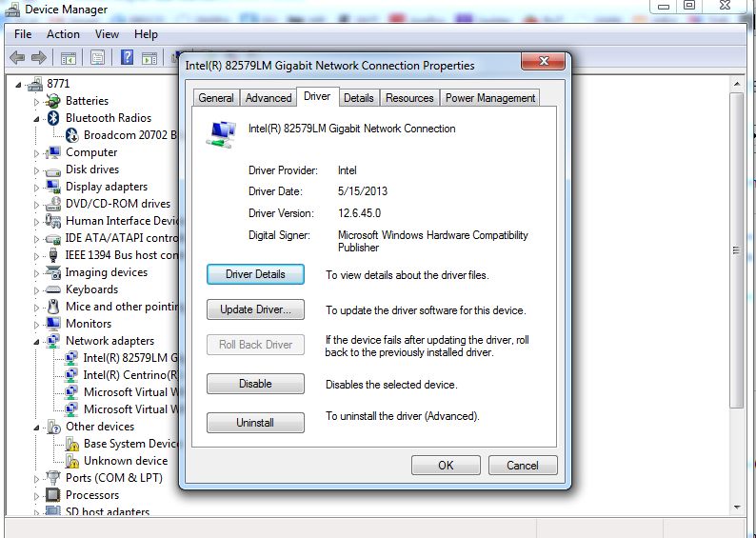Click the Driver Details button
756x538 pixels.
pos(255,274)
